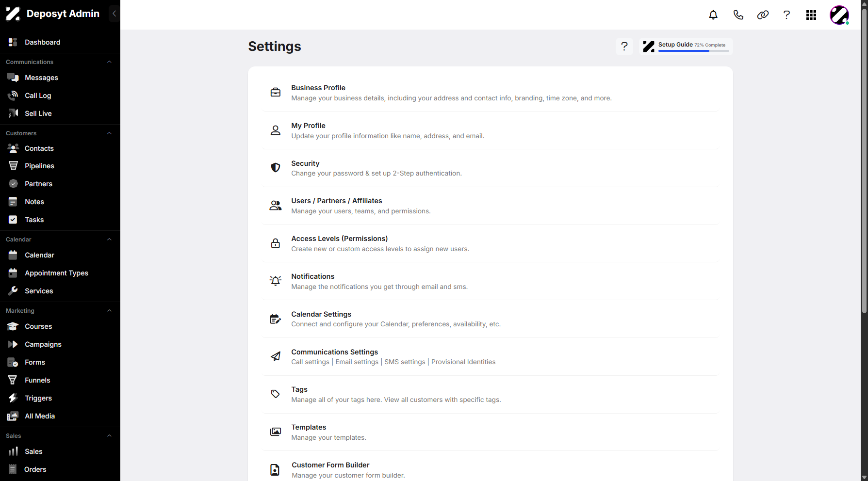Screen dimensions: 868x481
Task: Click the Customer Form Builder document icon
Action: coord(275,470)
